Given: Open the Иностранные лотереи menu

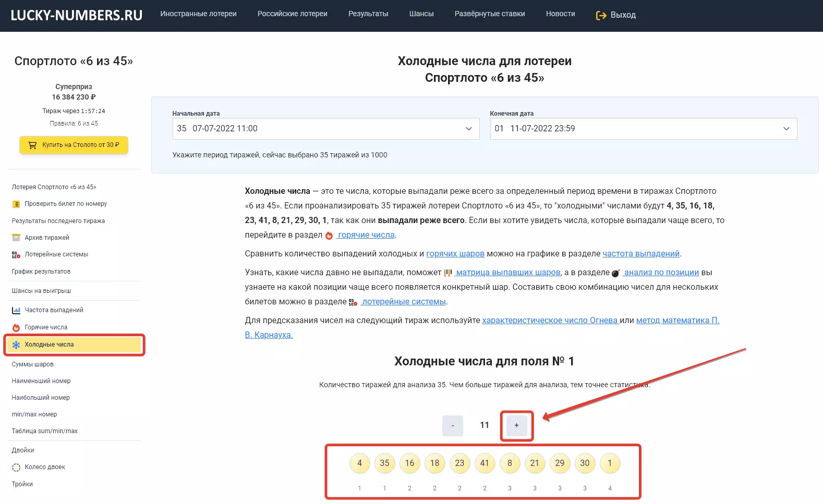Looking at the screenshot, I should 198,14.
